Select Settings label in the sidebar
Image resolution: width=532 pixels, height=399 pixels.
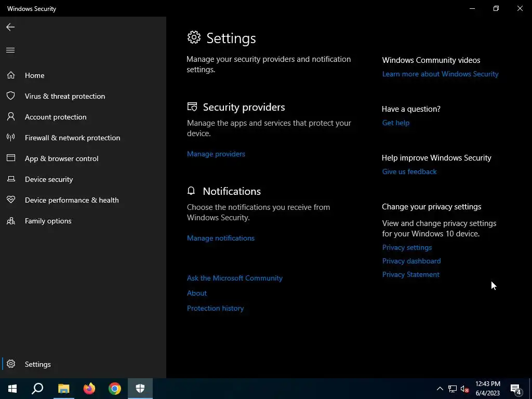point(37,364)
